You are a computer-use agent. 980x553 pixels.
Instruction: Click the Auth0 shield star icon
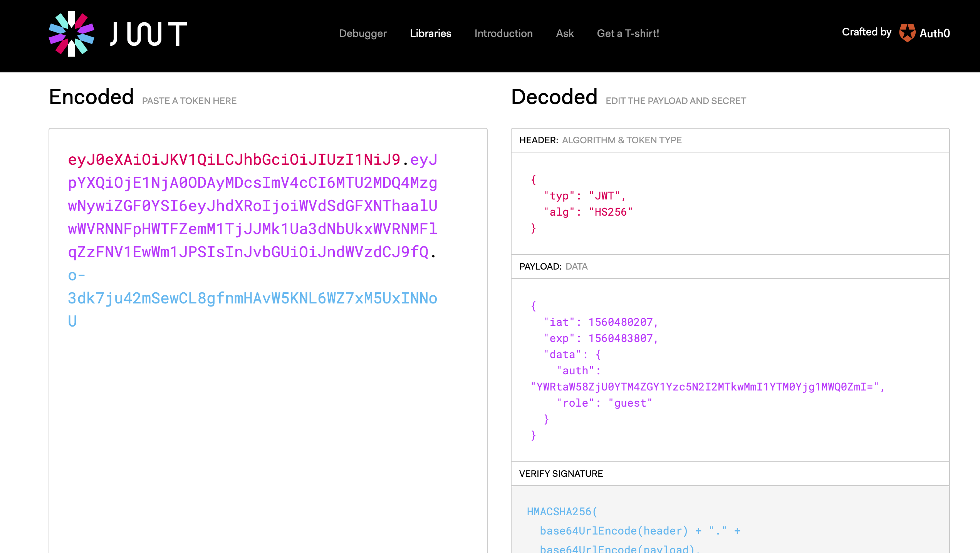(x=907, y=33)
